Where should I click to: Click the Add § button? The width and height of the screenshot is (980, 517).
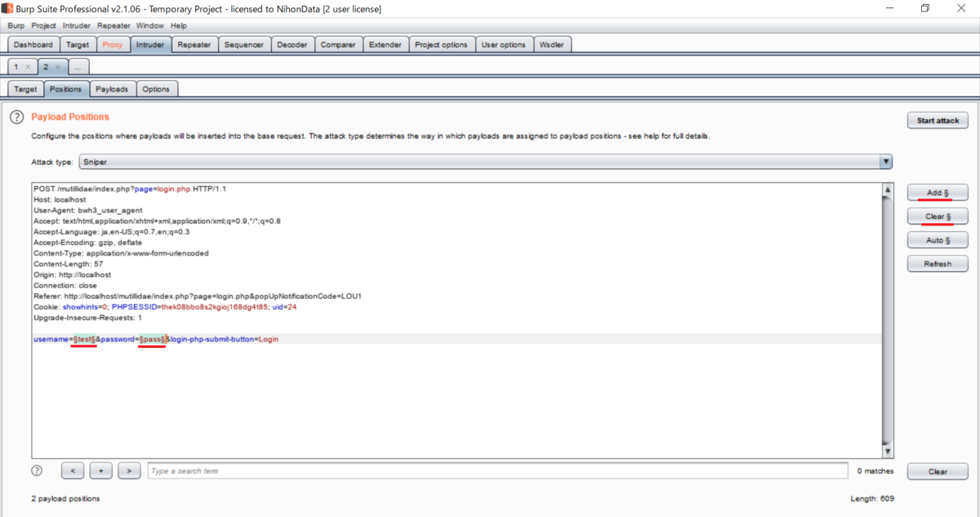[938, 193]
